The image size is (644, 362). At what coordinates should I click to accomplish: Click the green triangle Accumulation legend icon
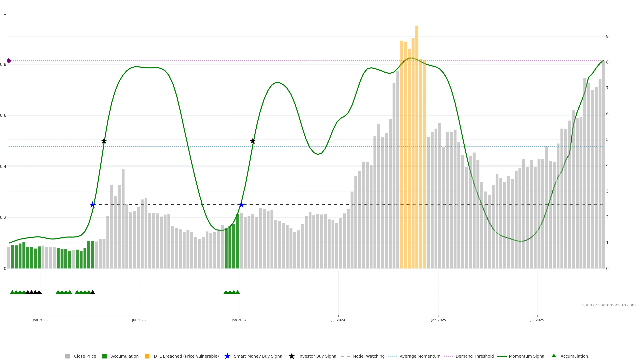554,356
